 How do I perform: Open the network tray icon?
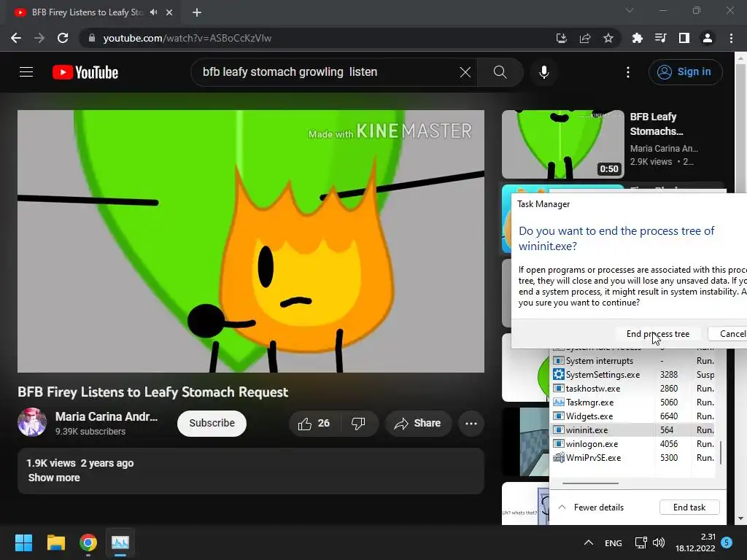coord(640,542)
